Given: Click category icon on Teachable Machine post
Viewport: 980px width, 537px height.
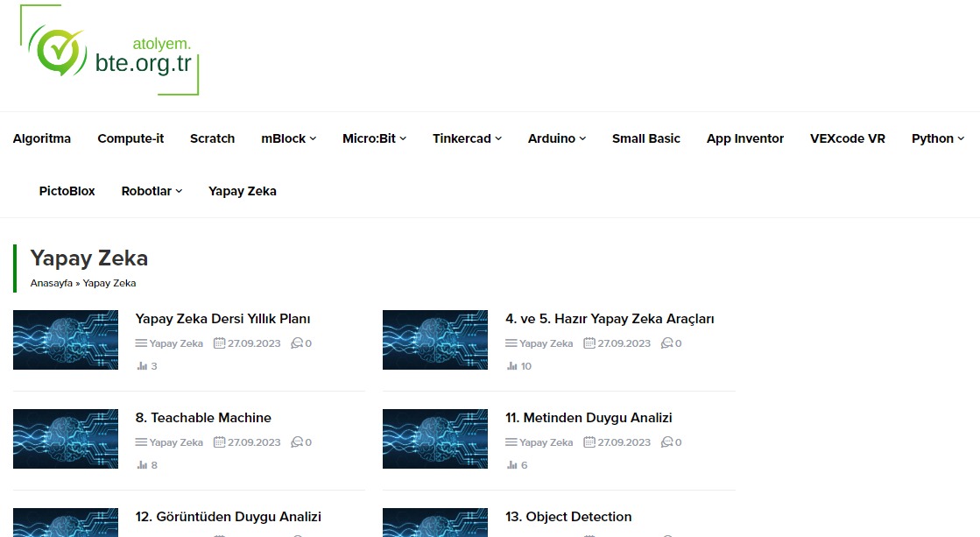Looking at the screenshot, I should click(141, 442).
